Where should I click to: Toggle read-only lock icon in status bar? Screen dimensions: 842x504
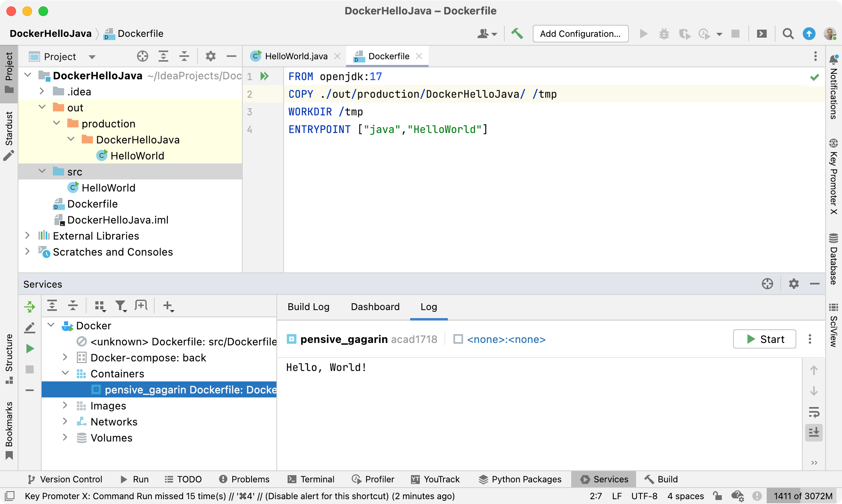(717, 496)
